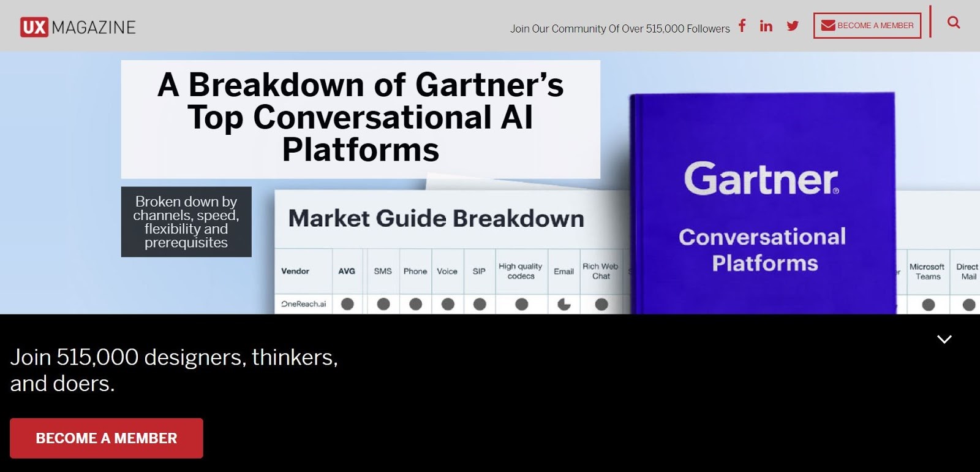Click the OneReach.ai Phone rating dot
Screen dimensions: 980x472
(x=415, y=304)
